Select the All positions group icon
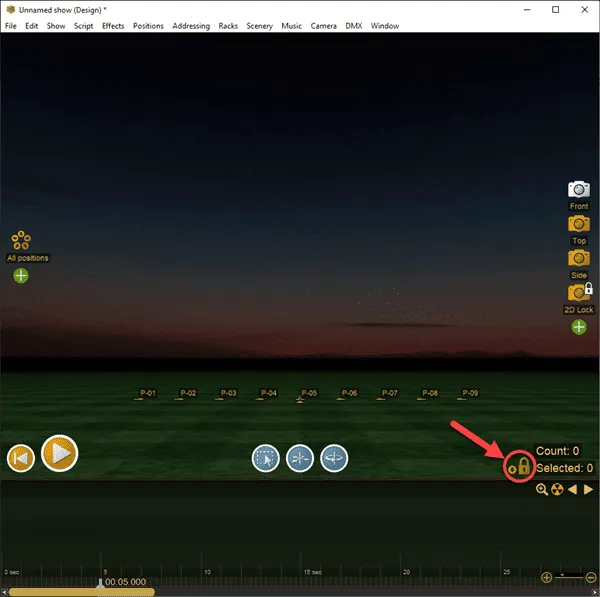 coord(21,241)
